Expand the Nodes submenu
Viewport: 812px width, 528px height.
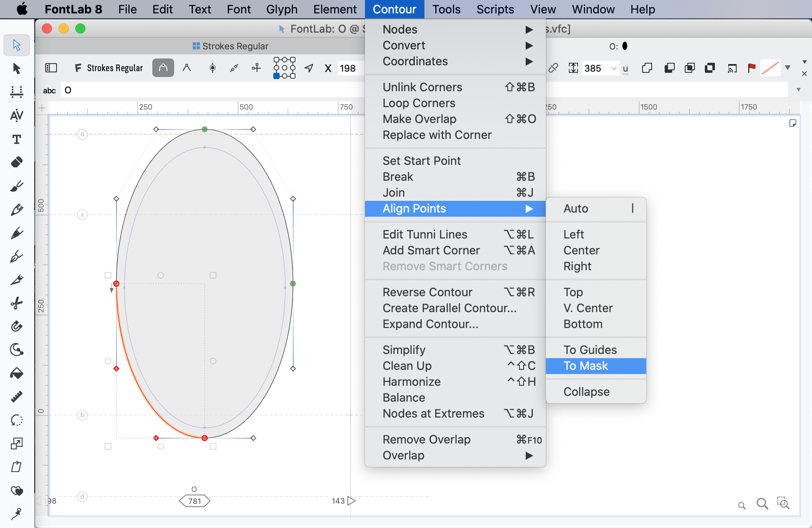[x=455, y=29]
